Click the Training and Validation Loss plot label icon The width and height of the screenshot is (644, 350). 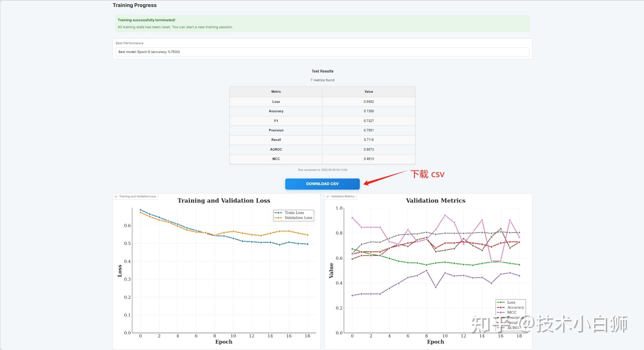point(116,197)
